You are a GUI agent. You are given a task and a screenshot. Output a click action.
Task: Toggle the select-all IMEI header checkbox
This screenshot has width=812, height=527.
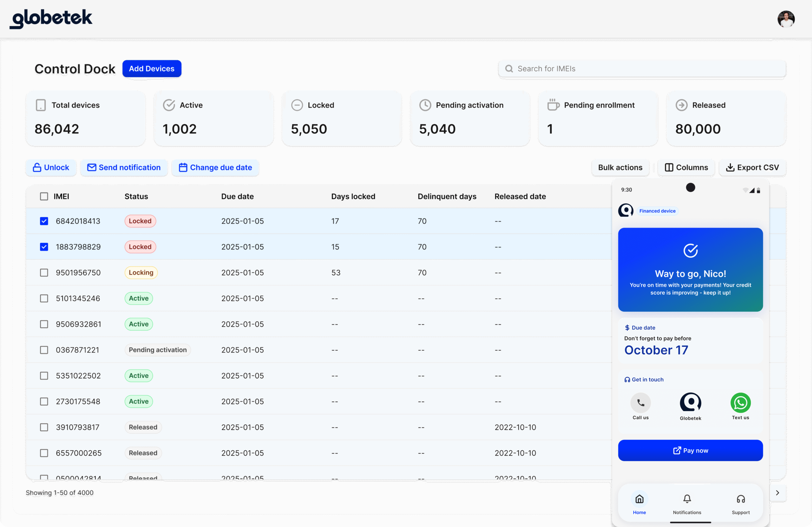[44, 196]
